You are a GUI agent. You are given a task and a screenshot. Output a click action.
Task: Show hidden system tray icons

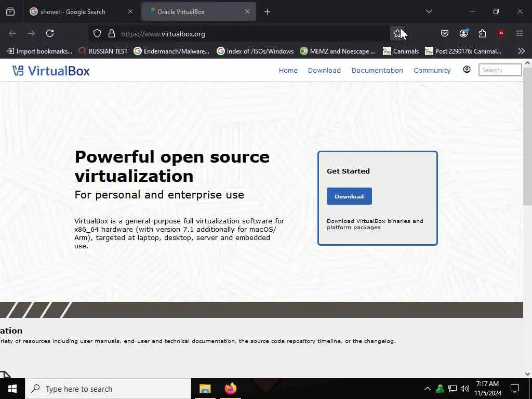click(x=428, y=389)
